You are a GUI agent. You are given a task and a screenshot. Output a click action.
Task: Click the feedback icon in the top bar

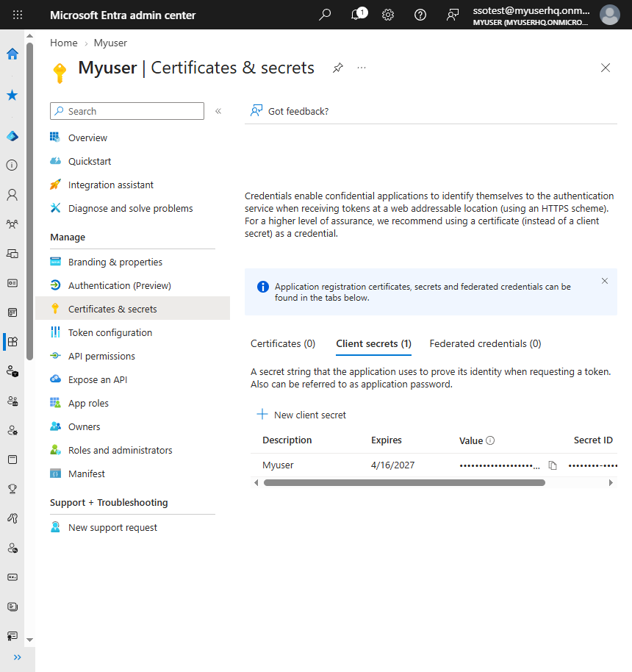pos(453,15)
